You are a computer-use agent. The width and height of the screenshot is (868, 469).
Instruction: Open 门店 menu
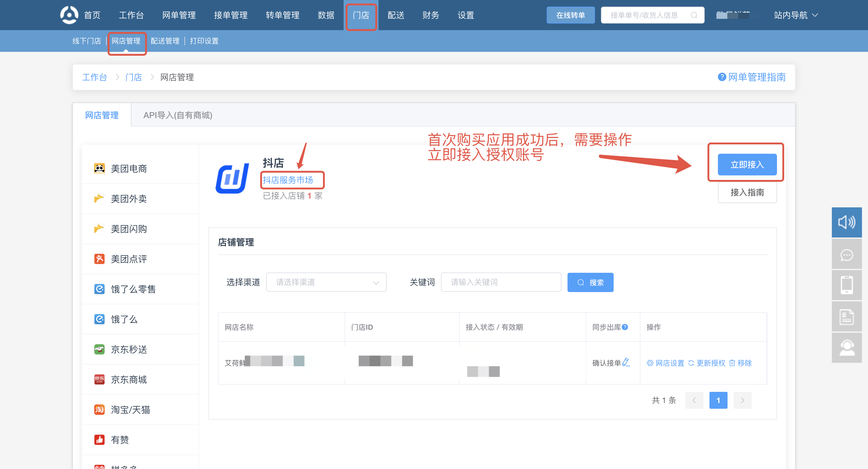361,15
